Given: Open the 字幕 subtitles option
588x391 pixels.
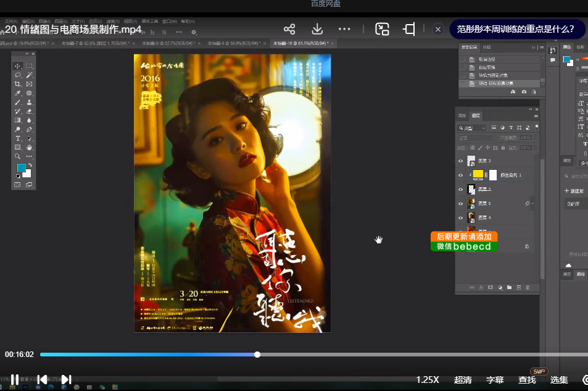Looking at the screenshot, I should point(495,380).
